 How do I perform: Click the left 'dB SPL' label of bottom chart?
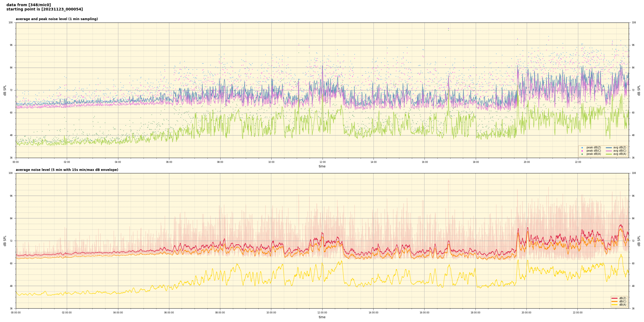[x=5, y=241]
